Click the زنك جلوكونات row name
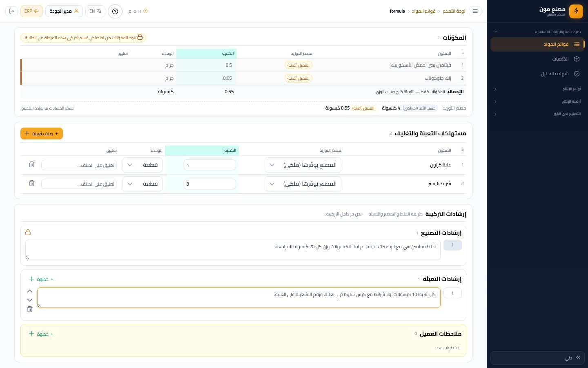 click(x=438, y=78)
